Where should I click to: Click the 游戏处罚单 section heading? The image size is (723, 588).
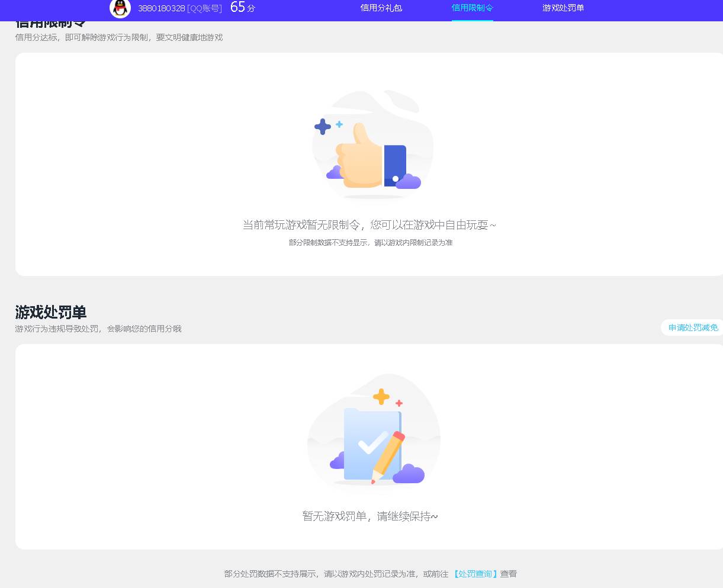(x=50, y=312)
